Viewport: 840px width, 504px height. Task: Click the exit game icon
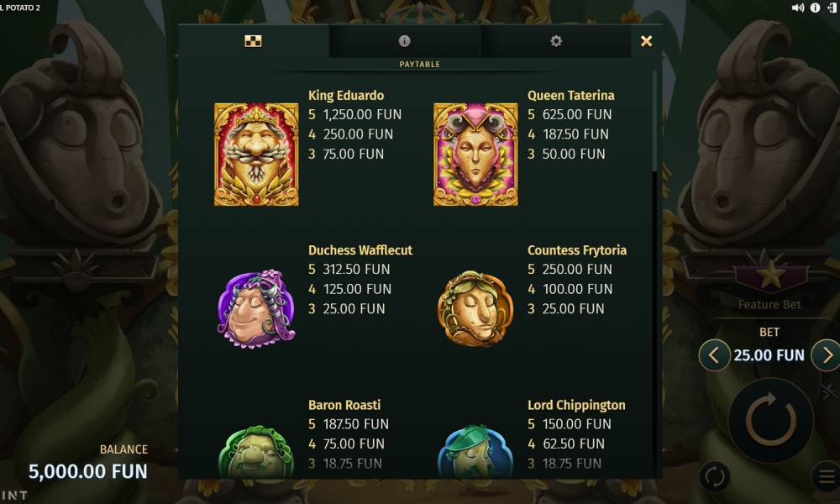click(832, 8)
